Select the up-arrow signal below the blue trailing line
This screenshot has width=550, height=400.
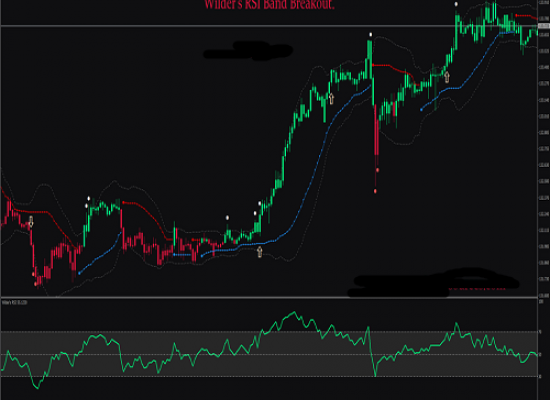tap(260, 252)
